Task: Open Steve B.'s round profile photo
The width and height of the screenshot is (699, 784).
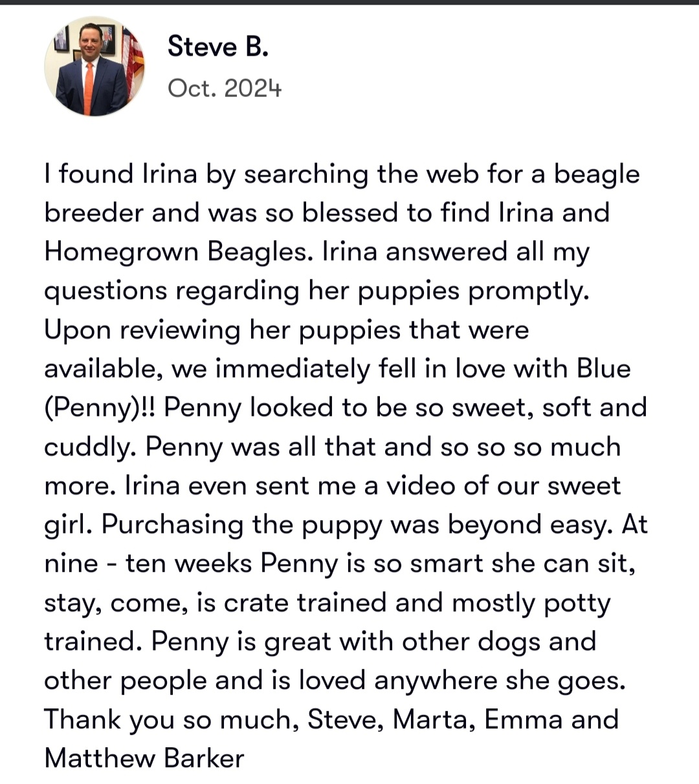Action: [x=94, y=67]
